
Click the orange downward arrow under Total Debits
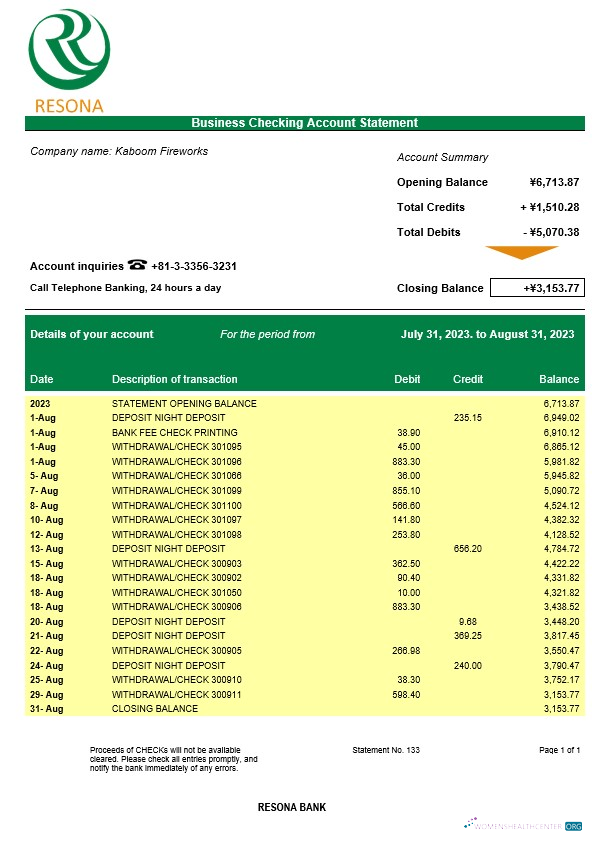click(x=522, y=253)
